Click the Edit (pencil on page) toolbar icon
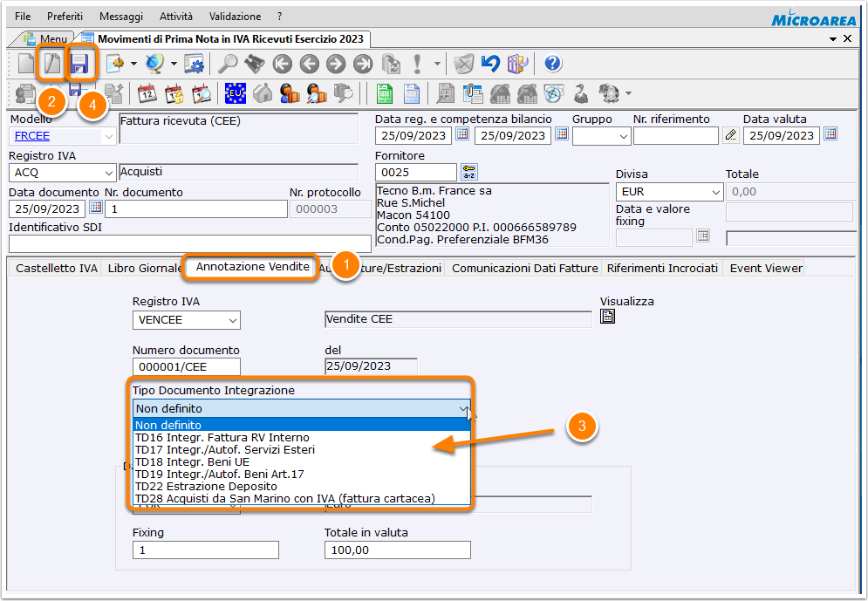868x601 pixels. coord(52,64)
